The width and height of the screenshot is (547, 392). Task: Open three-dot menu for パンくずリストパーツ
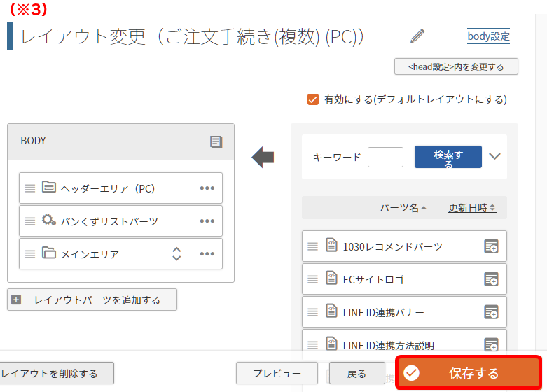coord(207,220)
